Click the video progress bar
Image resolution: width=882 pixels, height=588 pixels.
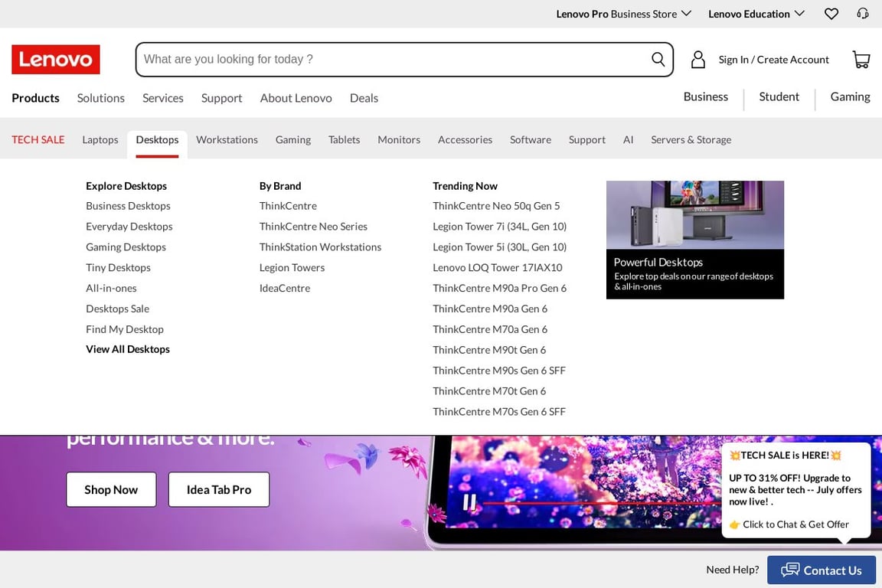[x=602, y=502]
